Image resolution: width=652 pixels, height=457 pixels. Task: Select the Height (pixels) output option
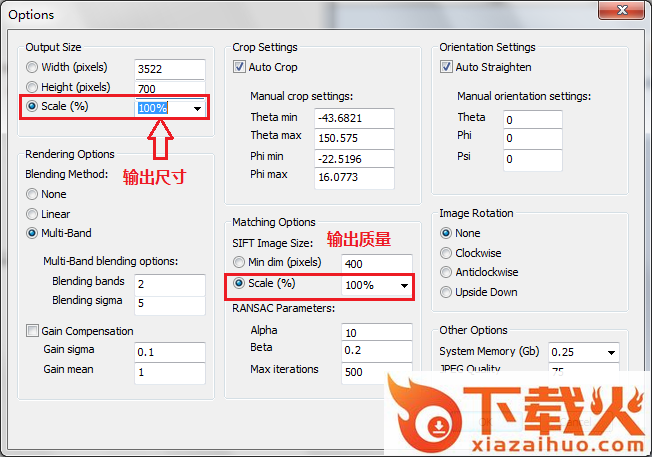[33, 88]
